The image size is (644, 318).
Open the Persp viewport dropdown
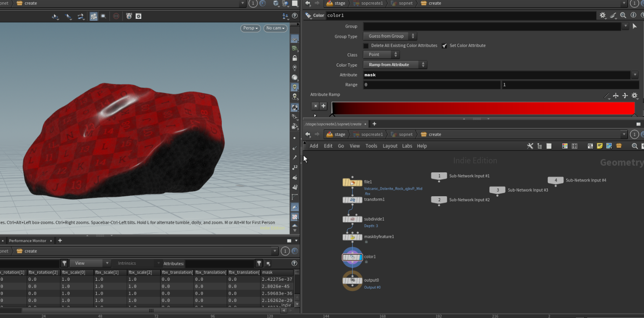tap(250, 28)
